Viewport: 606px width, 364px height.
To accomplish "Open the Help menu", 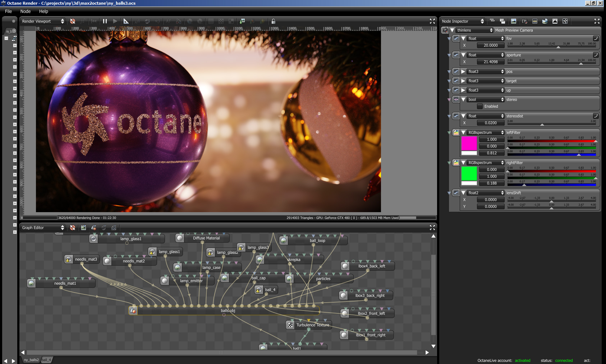I will click(43, 11).
